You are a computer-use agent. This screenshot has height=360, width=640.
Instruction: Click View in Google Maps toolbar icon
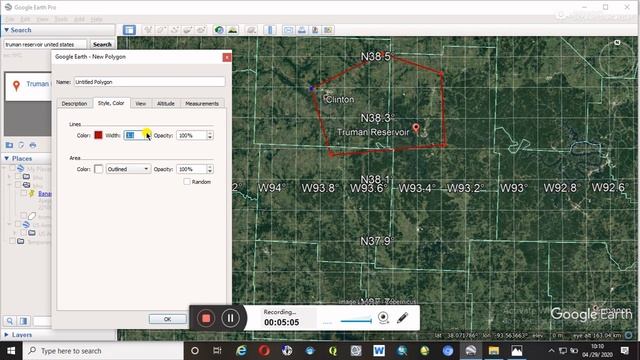328,30
